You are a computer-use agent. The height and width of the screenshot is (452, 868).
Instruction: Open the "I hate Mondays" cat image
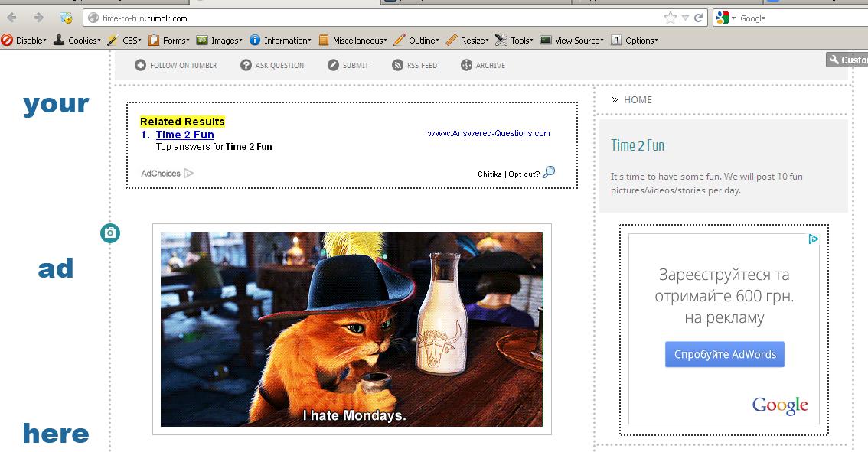[352, 329]
